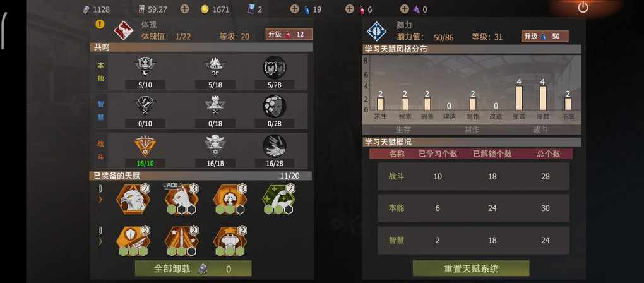This screenshot has width=644, height=283.
Task: Add more gold coins with plus button
Action: click(x=185, y=9)
